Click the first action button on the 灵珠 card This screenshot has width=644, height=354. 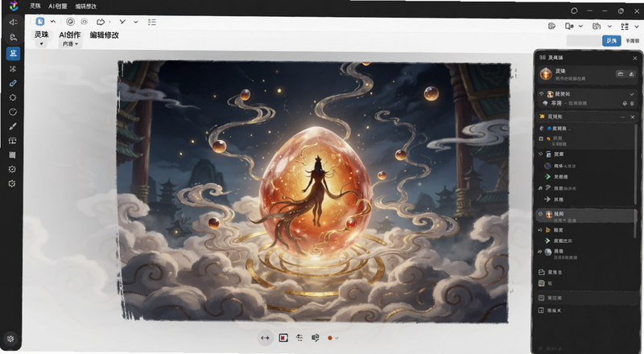620,74
